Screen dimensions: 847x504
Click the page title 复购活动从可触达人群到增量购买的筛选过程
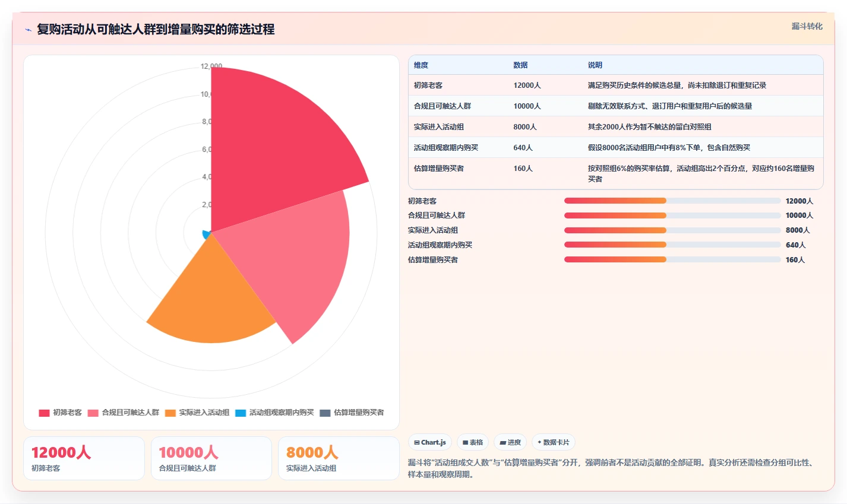click(156, 30)
